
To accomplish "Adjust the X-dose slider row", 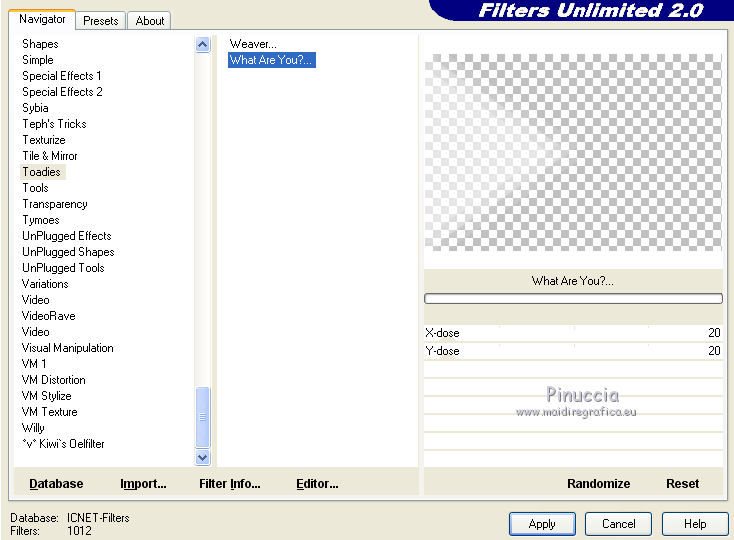I will tap(573, 333).
